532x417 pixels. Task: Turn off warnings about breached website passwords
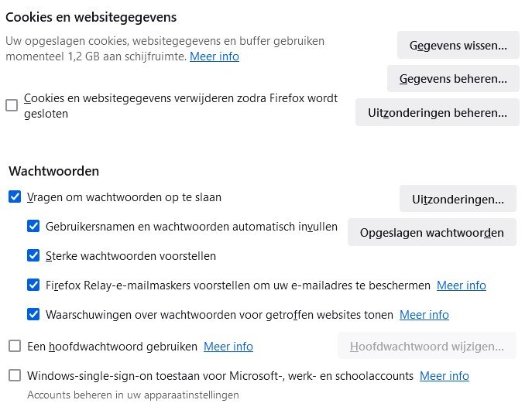(x=33, y=314)
